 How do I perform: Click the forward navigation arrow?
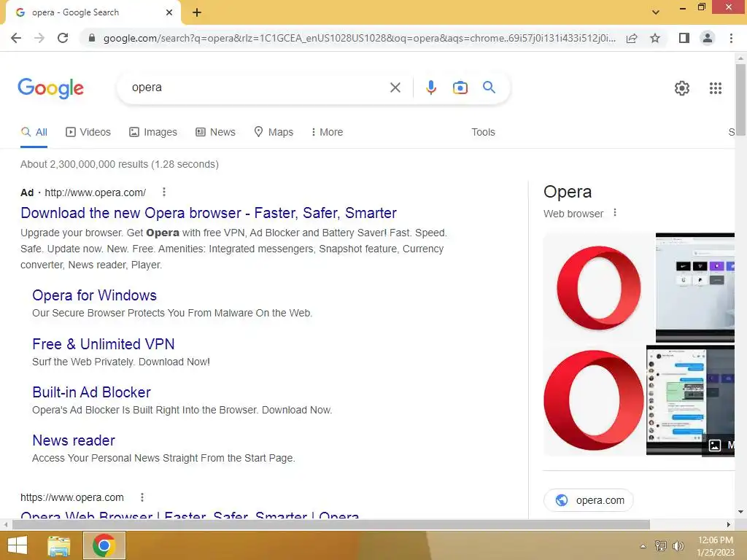(x=39, y=38)
